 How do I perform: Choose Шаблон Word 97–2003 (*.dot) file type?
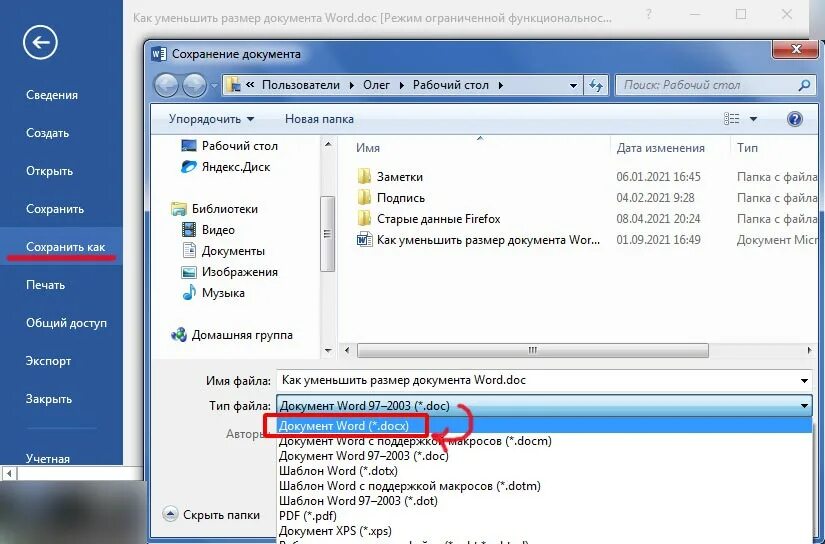[x=544, y=500]
